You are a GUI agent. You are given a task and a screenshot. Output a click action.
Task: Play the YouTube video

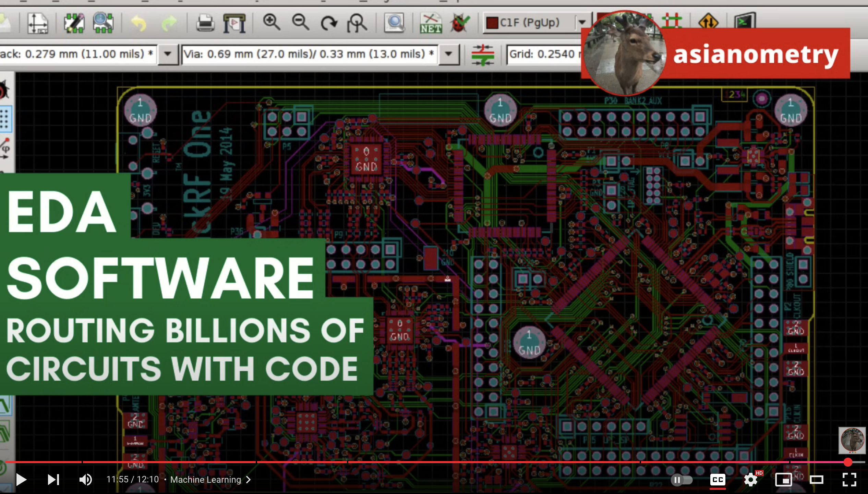point(21,480)
